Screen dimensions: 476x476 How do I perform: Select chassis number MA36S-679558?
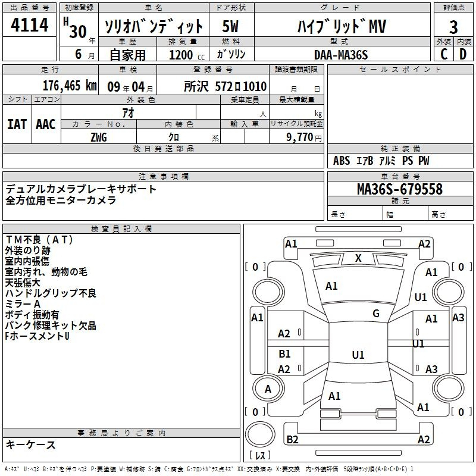(399, 189)
